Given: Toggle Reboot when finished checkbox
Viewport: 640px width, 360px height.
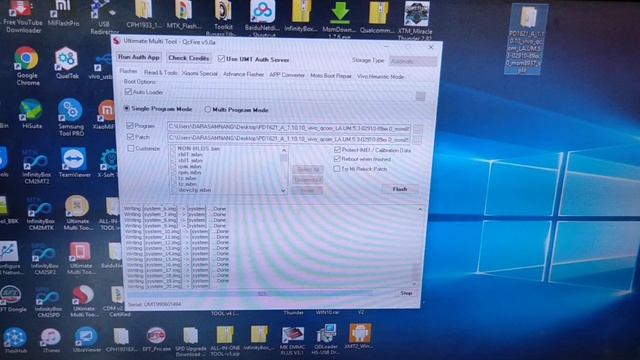Looking at the screenshot, I should click(337, 159).
